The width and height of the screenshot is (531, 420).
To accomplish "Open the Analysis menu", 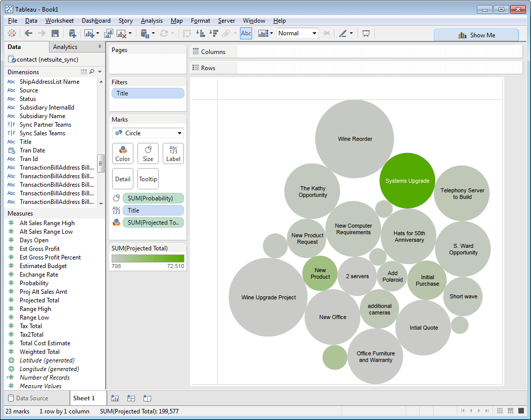I will 152,21.
